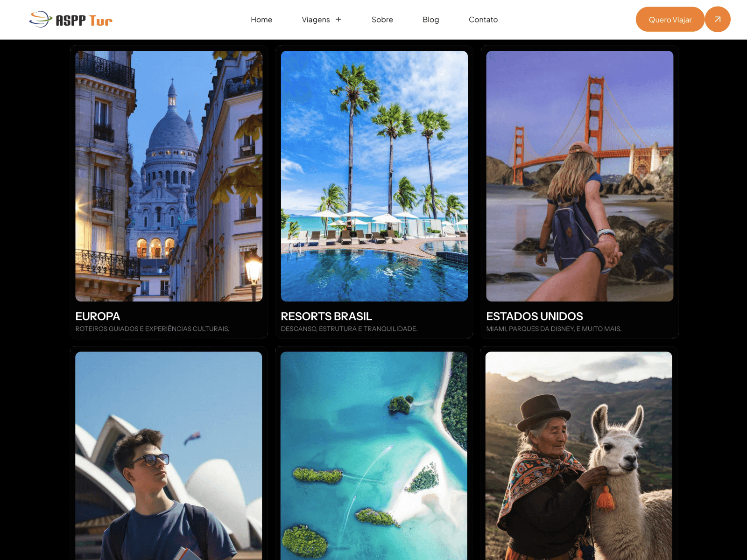Expand the Viagens plus icon
This screenshot has width=747, height=560.
(338, 19)
